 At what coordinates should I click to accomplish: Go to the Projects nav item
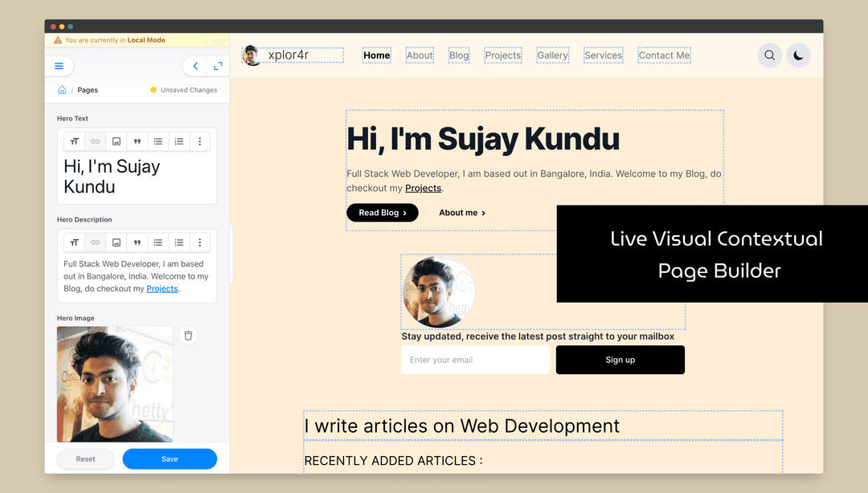502,55
